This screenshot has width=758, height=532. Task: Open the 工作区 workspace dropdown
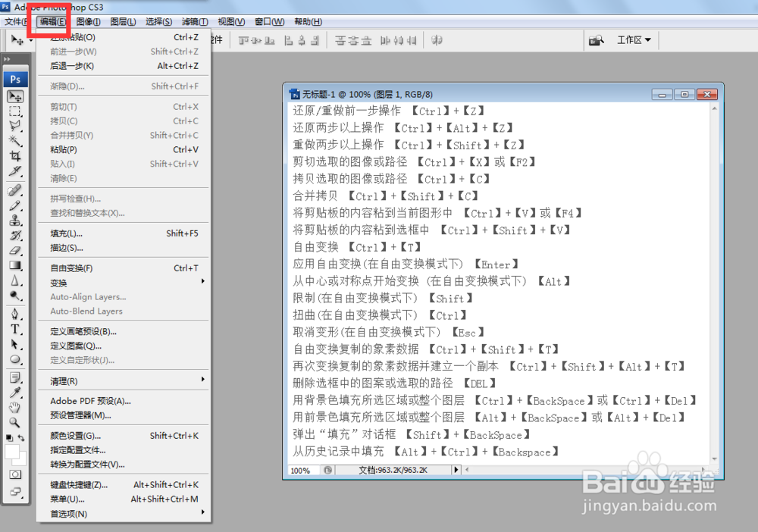pyautogui.click(x=634, y=40)
